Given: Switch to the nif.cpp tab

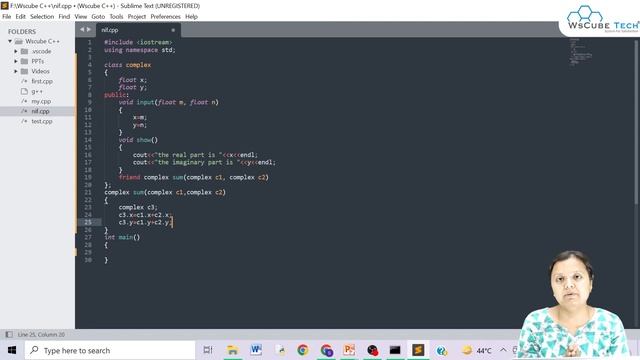Looking at the screenshot, I should pos(138,30).
